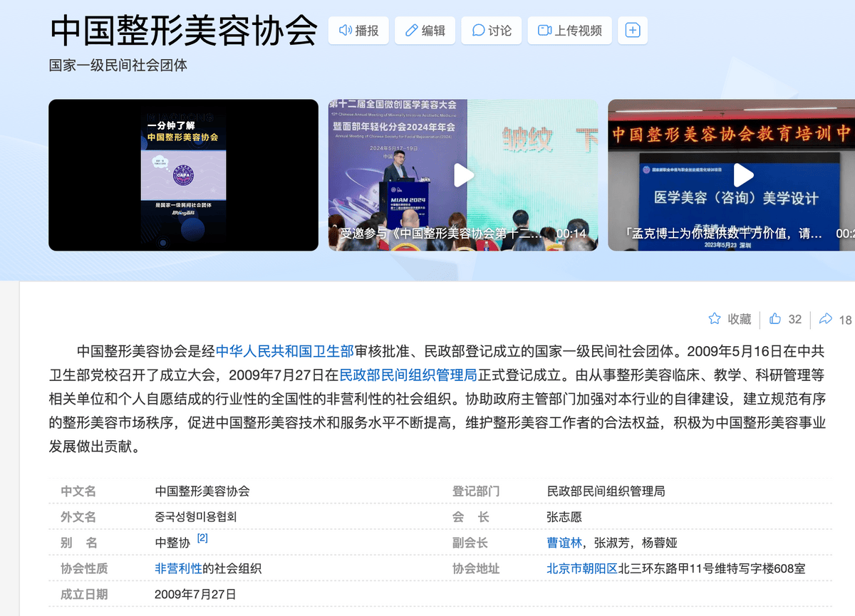Open the 讨论 discussion button
The height and width of the screenshot is (616, 855).
(491, 30)
